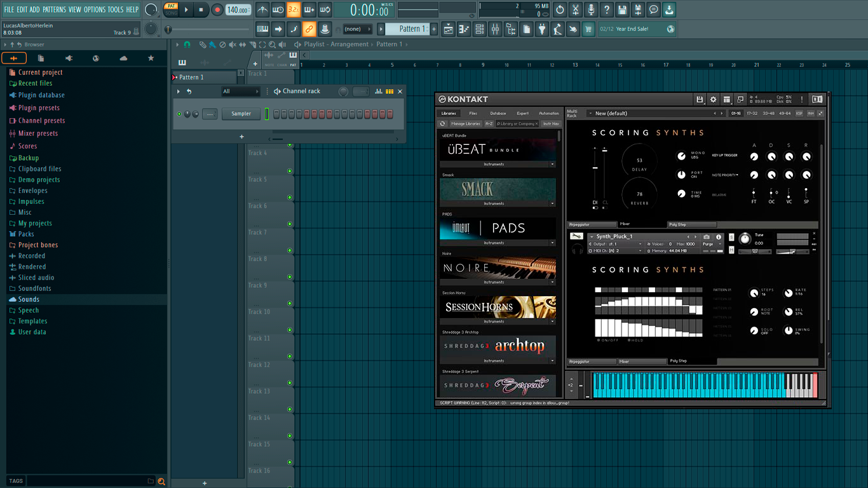Image resolution: width=868 pixels, height=488 pixels.
Task: Switch to Kontakt Database tab
Action: pyautogui.click(x=498, y=113)
